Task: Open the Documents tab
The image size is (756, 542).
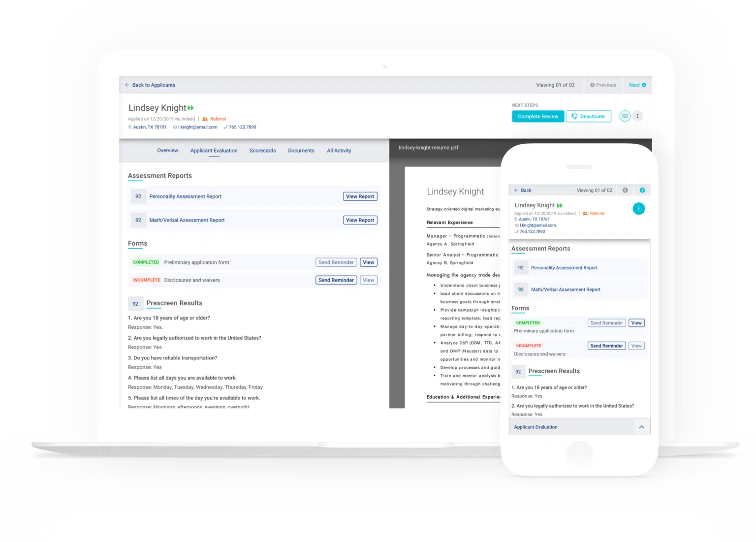Action: point(301,151)
